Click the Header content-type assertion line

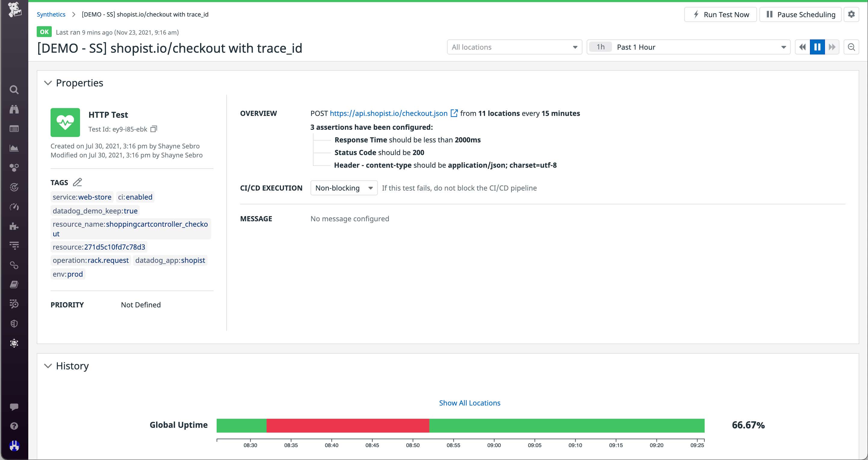pos(445,165)
